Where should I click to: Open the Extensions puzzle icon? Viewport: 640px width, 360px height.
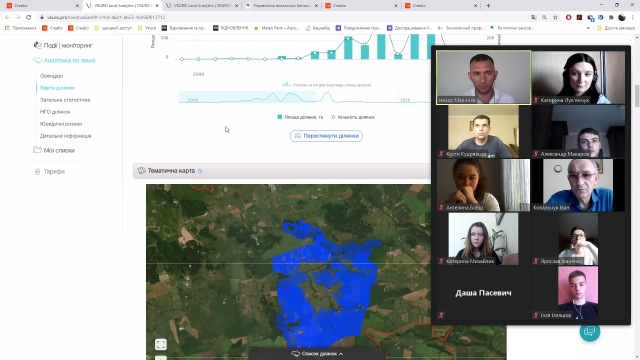(611, 17)
